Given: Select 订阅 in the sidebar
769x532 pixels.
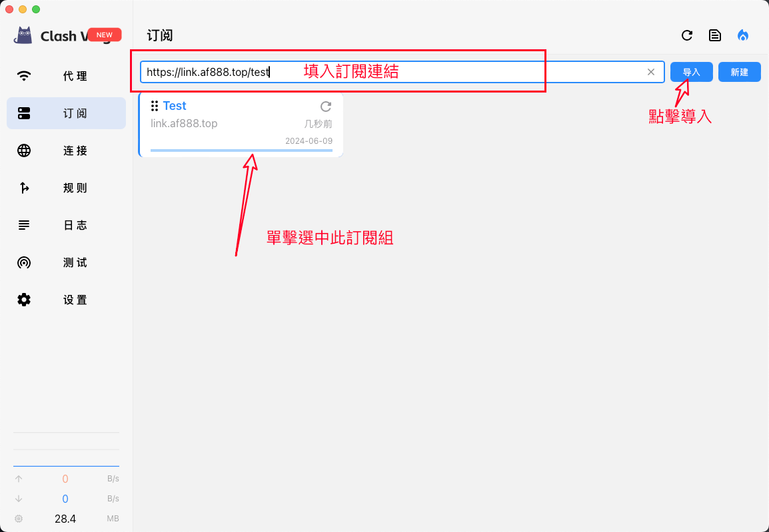Looking at the screenshot, I should point(66,113).
